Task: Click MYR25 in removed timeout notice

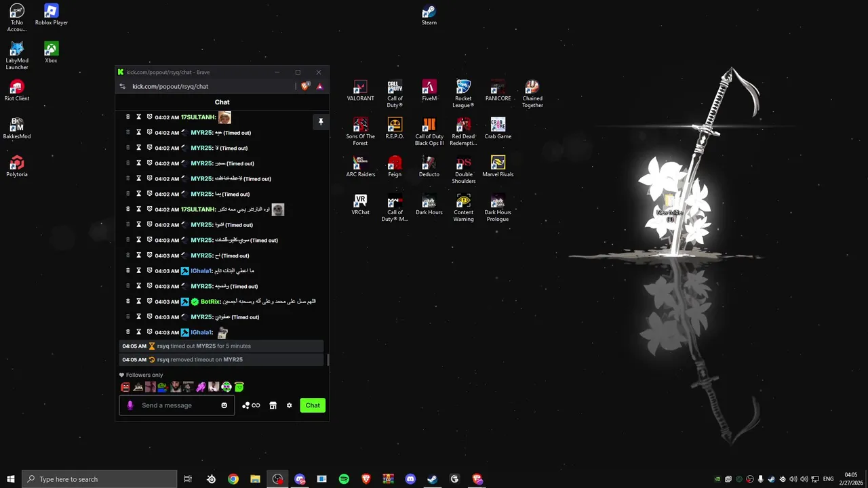Action: tap(233, 360)
